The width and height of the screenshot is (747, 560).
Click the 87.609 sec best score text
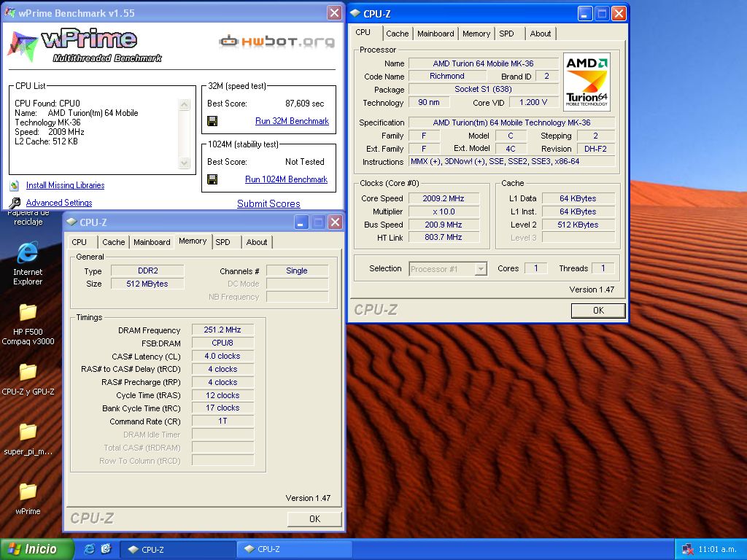(304, 104)
